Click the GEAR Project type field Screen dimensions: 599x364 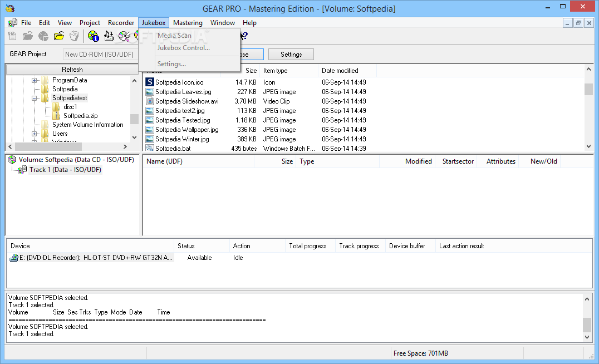click(x=100, y=54)
